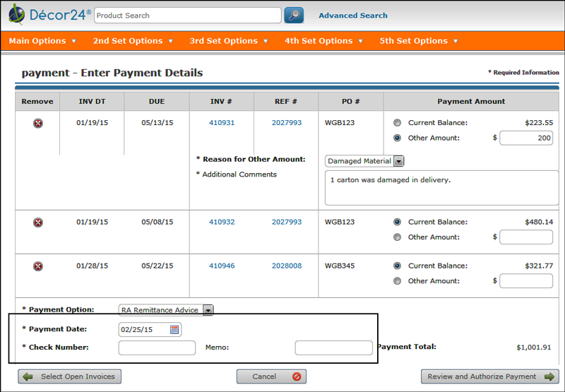565x392 pixels.
Task: Go back with Select Open Invoices
Action: tap(69, 376)
